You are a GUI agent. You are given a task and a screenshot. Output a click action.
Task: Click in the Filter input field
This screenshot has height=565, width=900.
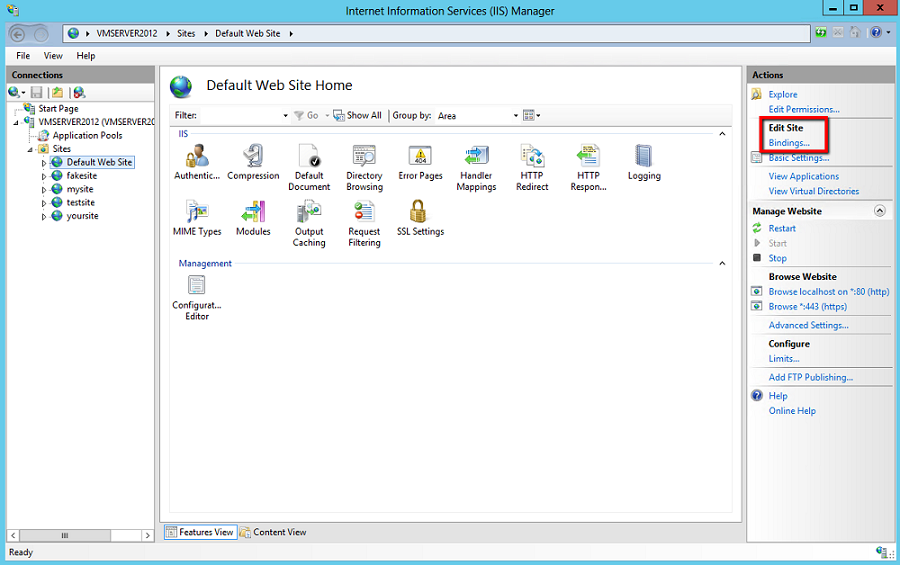(240, 116)
